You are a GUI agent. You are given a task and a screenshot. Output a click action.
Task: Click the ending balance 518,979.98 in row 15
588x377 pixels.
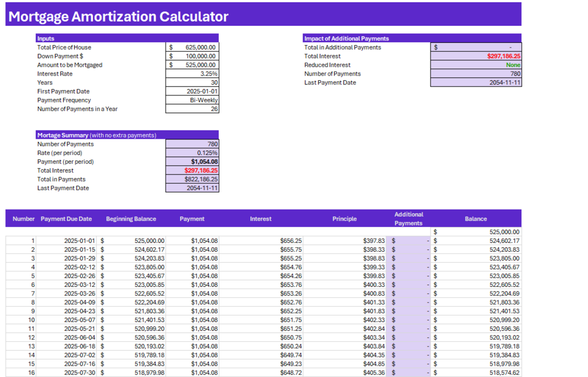(476, 364)
